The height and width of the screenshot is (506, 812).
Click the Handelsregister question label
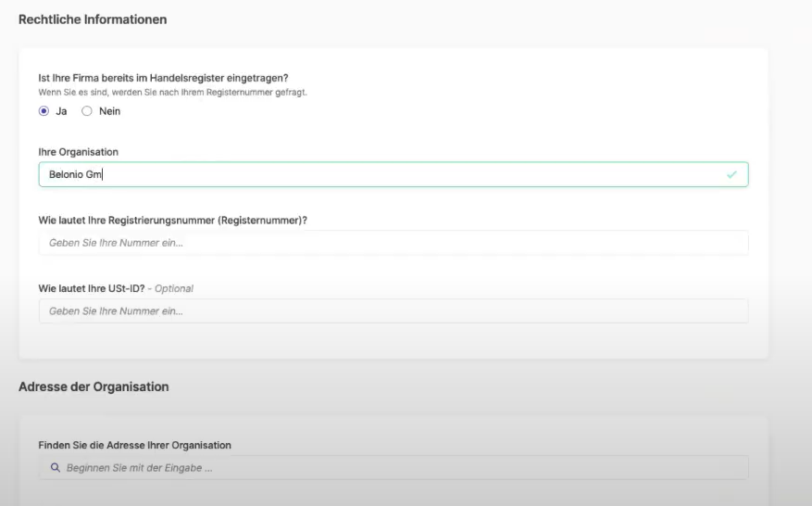click(163, 78)
